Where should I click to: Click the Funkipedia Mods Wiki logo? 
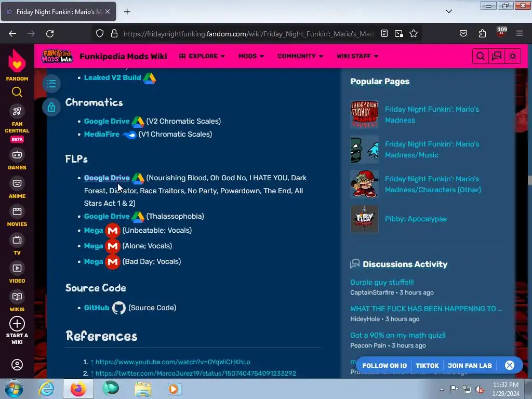[57, 56]
